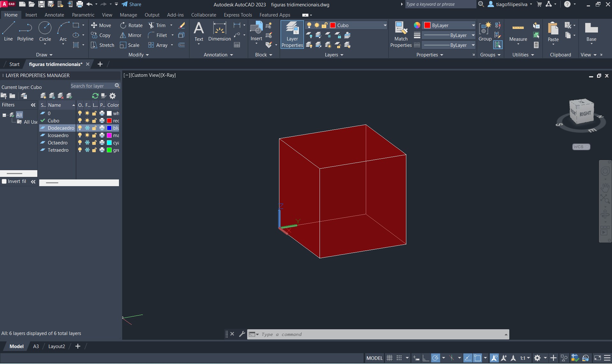Switch to the Manage ribbon tab
The height and width of the screenshot is (364, 612).
pos(129,15)
